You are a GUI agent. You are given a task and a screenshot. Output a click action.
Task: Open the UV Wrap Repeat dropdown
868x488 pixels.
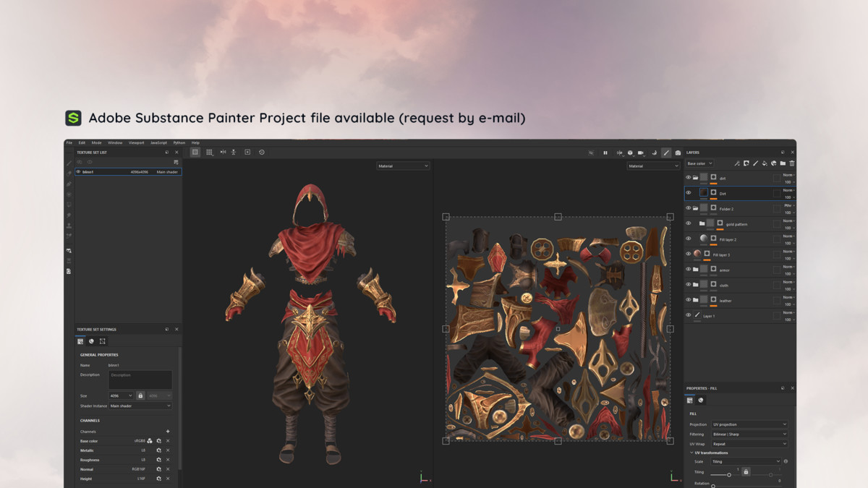coord(749,444)
